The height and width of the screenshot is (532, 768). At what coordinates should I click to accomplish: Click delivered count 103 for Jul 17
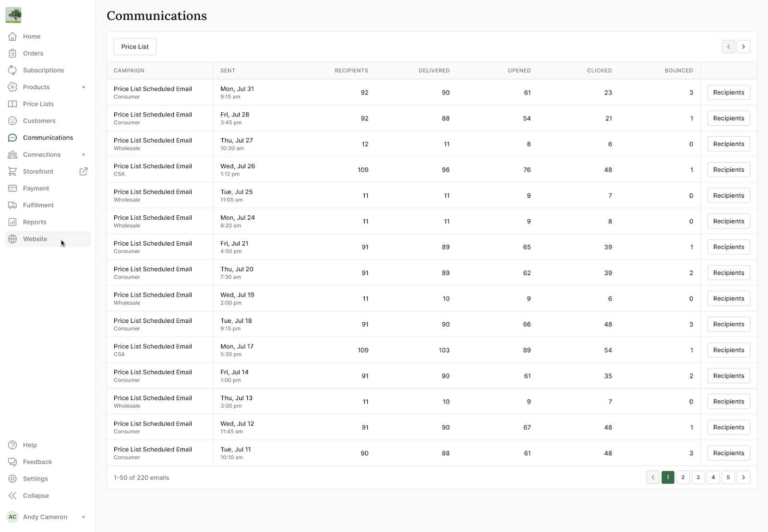coord(444,350)
